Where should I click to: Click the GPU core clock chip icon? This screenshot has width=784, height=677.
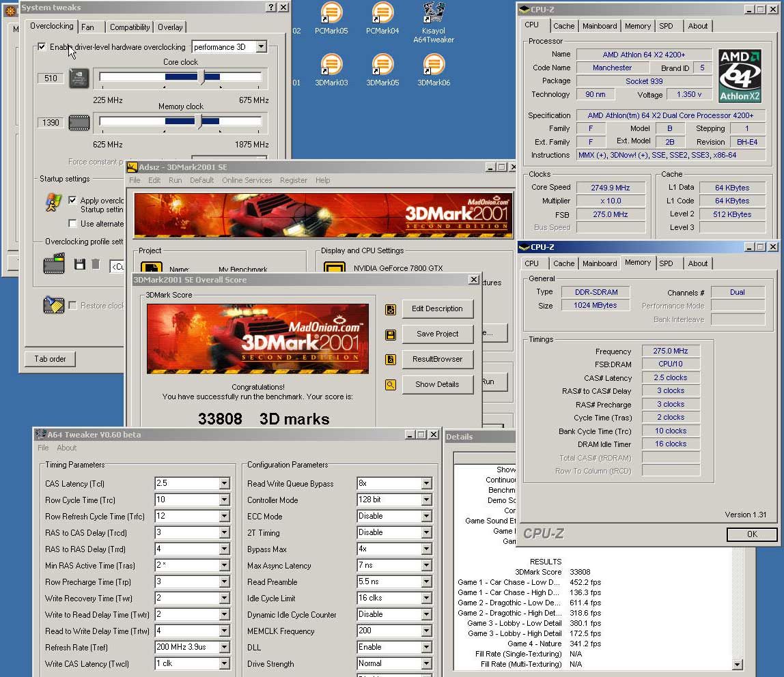tap(79, 78)
